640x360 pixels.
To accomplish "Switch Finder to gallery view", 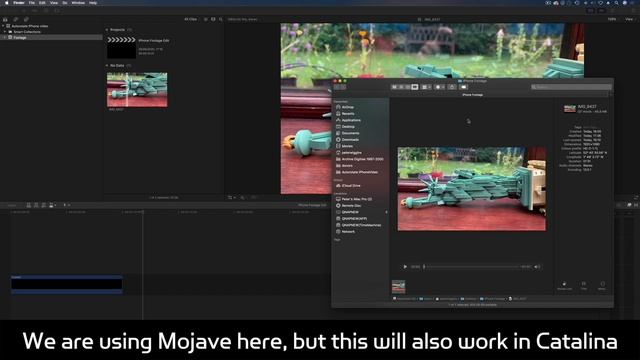I will [415, 87].
